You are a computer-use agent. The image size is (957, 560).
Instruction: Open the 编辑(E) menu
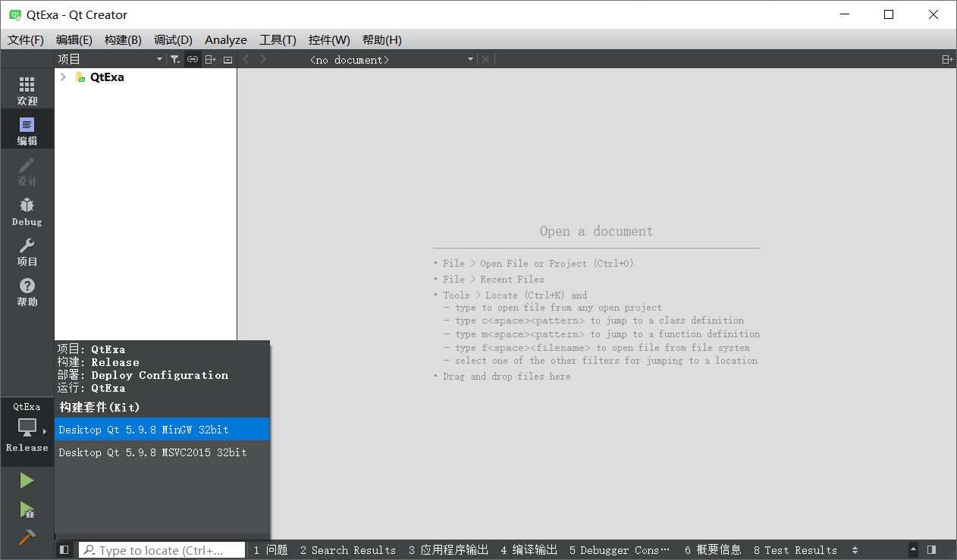coord(74,40)
